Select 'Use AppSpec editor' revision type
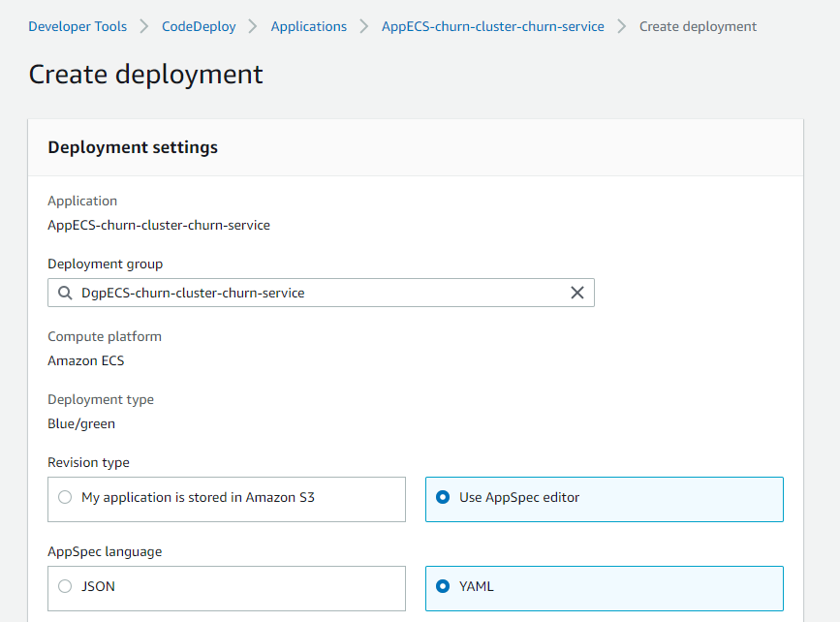Screen dimensions: 840x622 (x=605, y=499)
